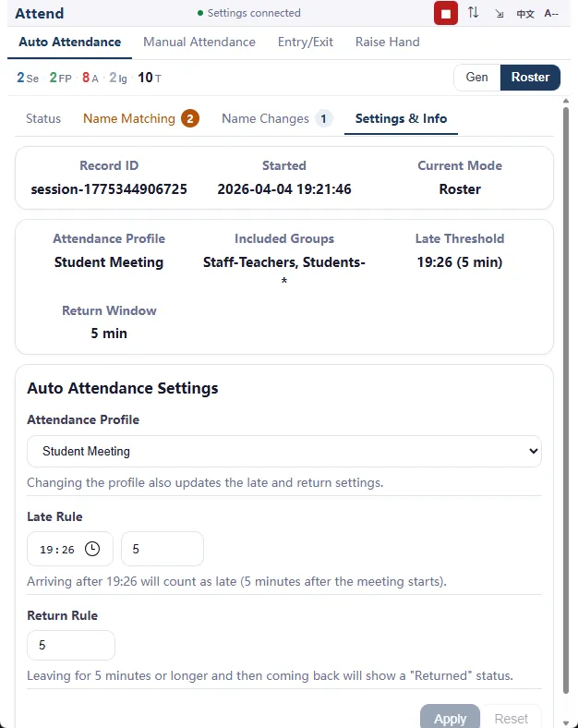Viewport: 578px width, 728px height.
Task: Click the scrollbar up arrow
Action: click(565, 101)
